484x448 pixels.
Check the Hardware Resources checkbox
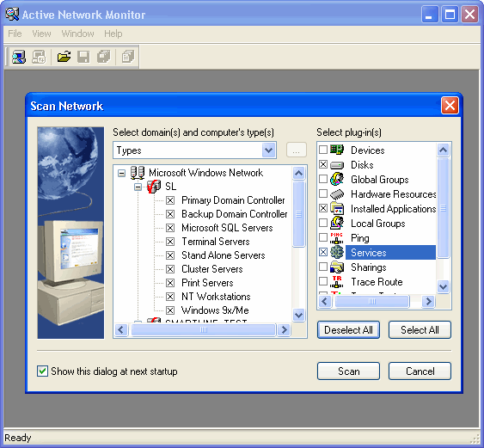(323, 193)
